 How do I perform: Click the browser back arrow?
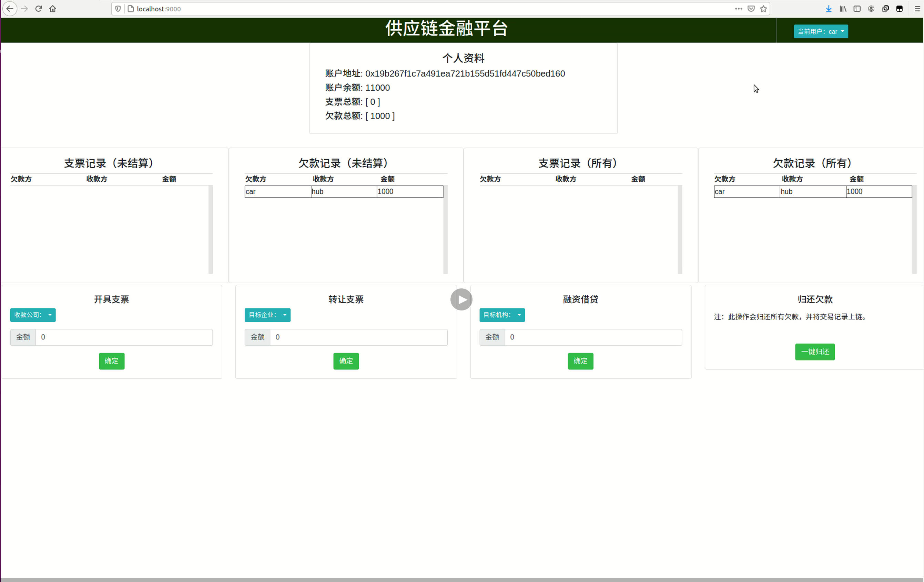pos(10,8)
